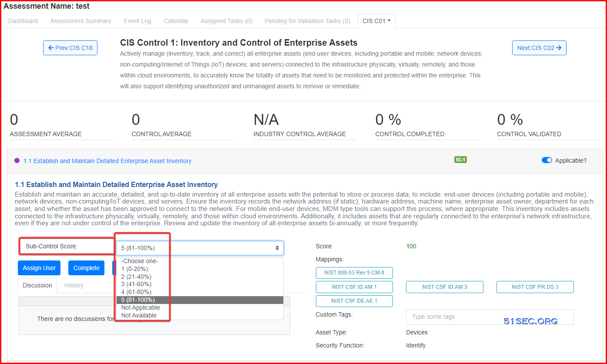607x364 pixels.
Task: Open mapping NIST CSF:DE.AE.1
Action: 354,301
